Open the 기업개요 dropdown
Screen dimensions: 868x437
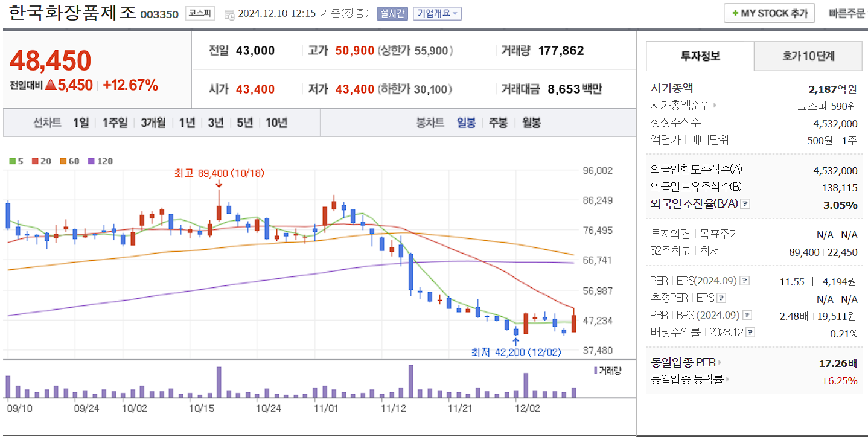(436, 13)
